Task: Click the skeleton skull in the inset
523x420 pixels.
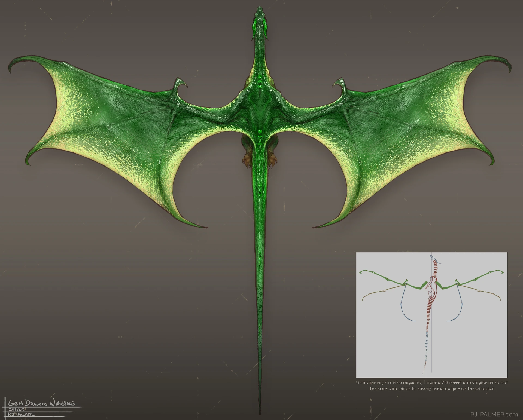Action: 433,257
